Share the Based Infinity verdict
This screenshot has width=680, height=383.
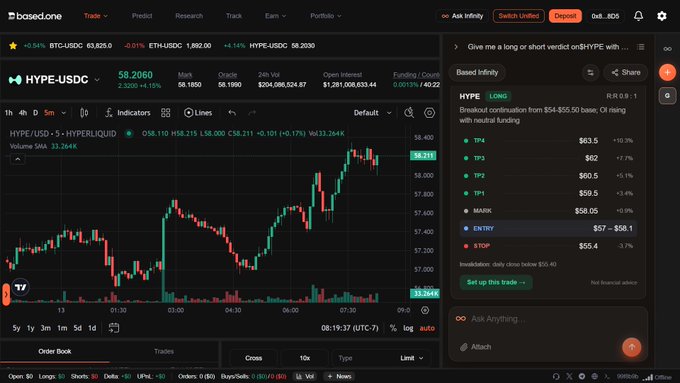pyautogui.click(x=625, y=72)
